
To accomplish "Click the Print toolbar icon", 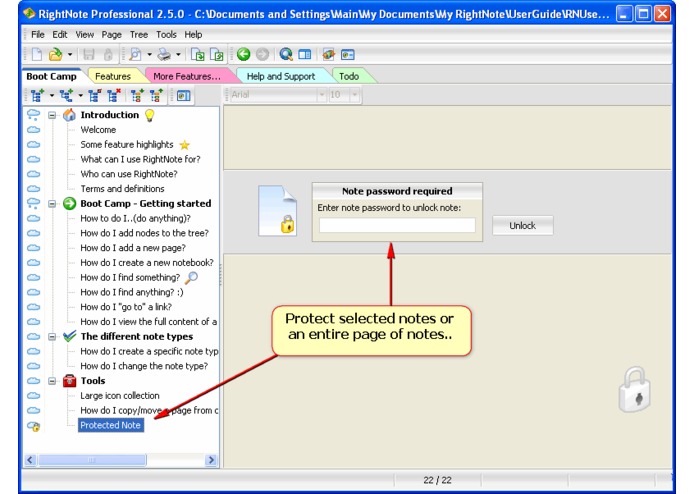I will pyautogui.click(x=164, y=54).
